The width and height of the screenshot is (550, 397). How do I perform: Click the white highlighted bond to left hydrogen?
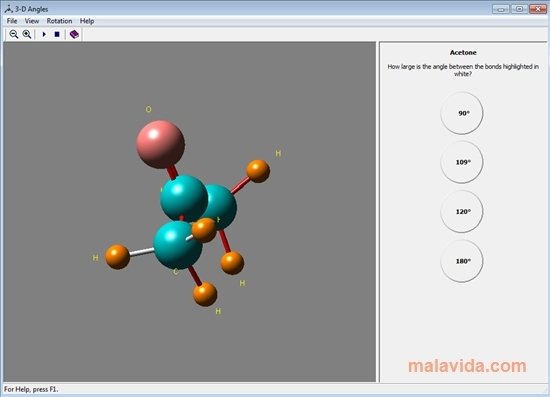[x=141, y=252]
